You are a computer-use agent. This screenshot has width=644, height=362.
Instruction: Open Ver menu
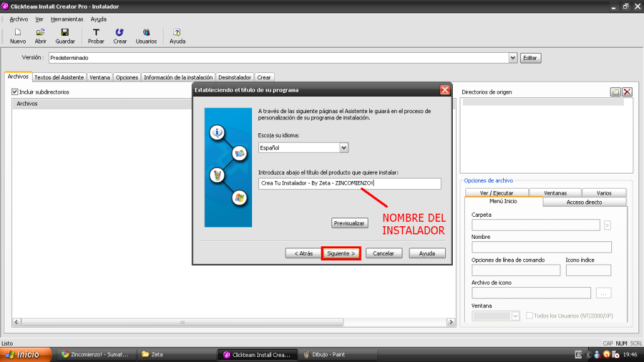[x=39, y=19]
